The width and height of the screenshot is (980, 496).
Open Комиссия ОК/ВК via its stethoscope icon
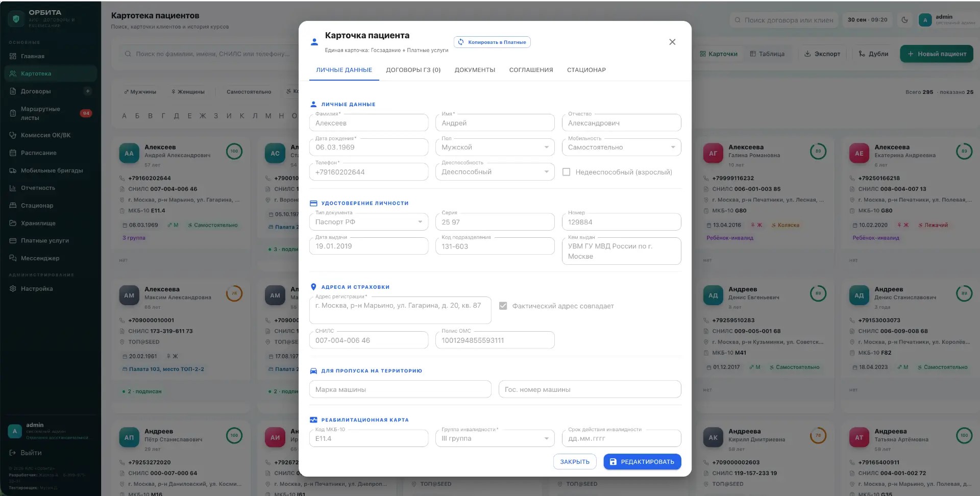pos(13,135)
